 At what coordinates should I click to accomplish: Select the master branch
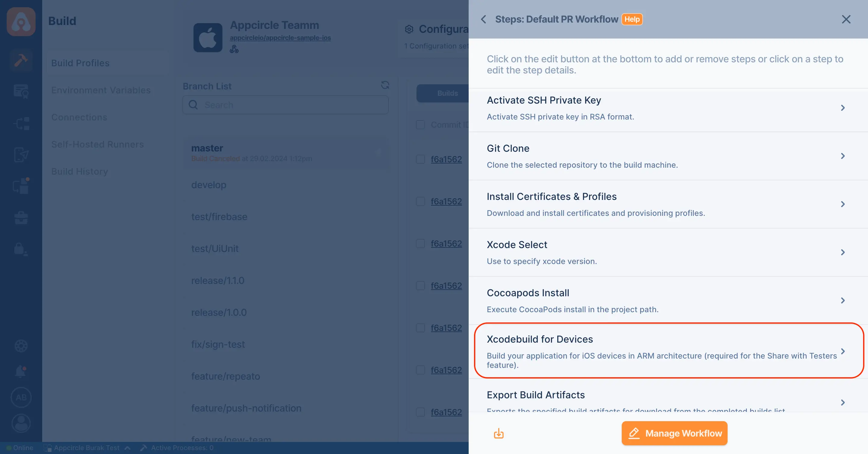click(x=286, y=153)
